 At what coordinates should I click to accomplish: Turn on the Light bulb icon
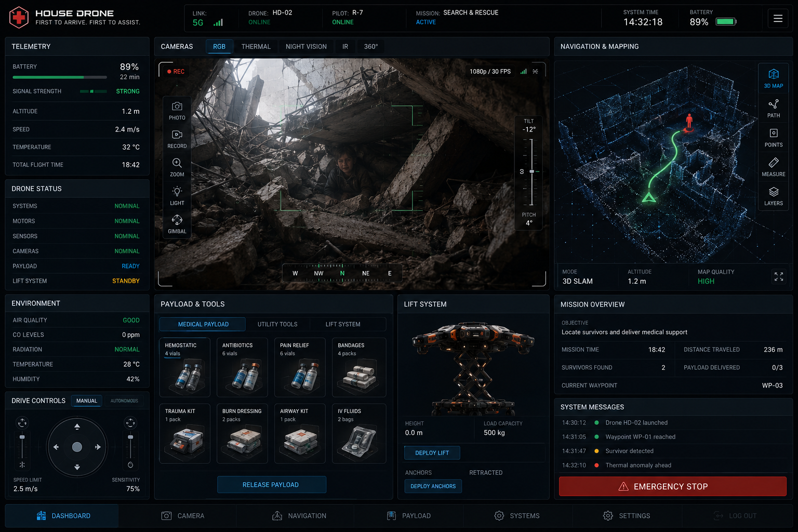[177, 192]
